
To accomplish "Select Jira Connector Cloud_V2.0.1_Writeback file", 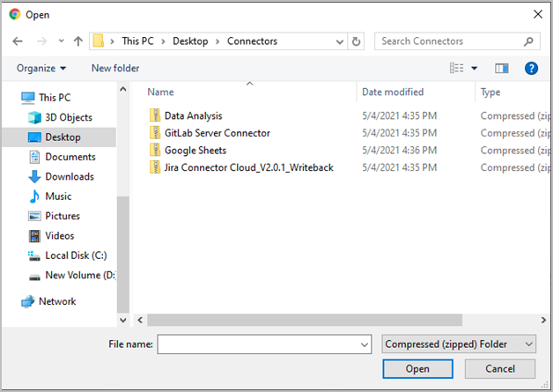I will pos(248,167).
